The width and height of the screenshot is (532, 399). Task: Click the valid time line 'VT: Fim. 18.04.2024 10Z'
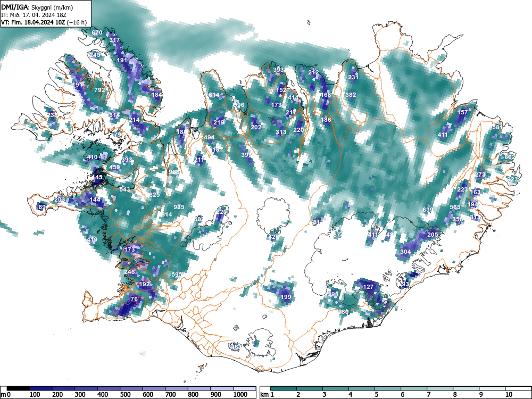34,22
